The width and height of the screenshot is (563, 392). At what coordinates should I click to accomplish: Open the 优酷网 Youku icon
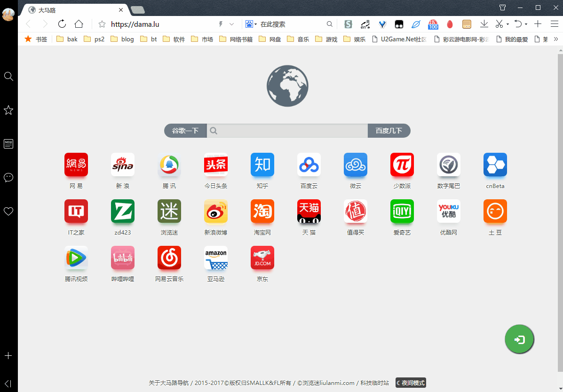tap(448, 211)
